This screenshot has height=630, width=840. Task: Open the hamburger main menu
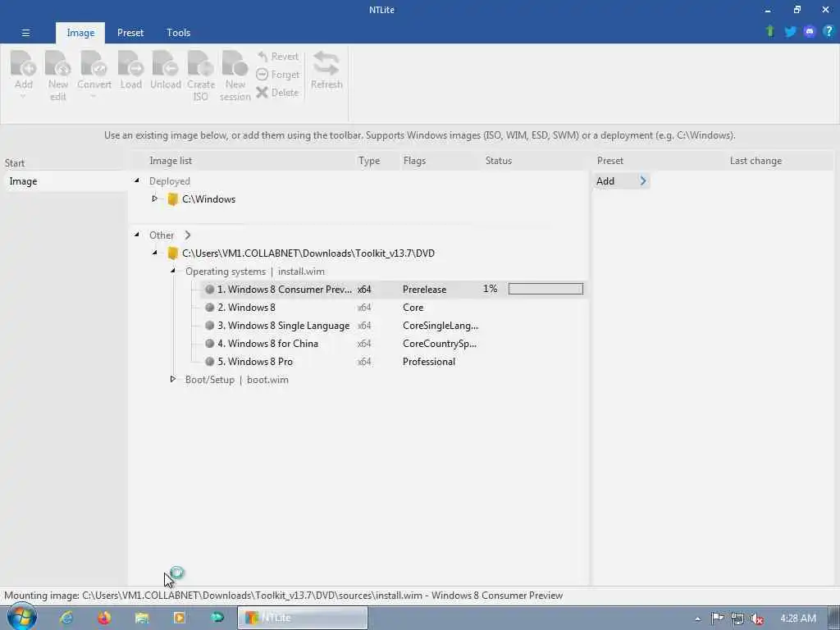point(25,33)
